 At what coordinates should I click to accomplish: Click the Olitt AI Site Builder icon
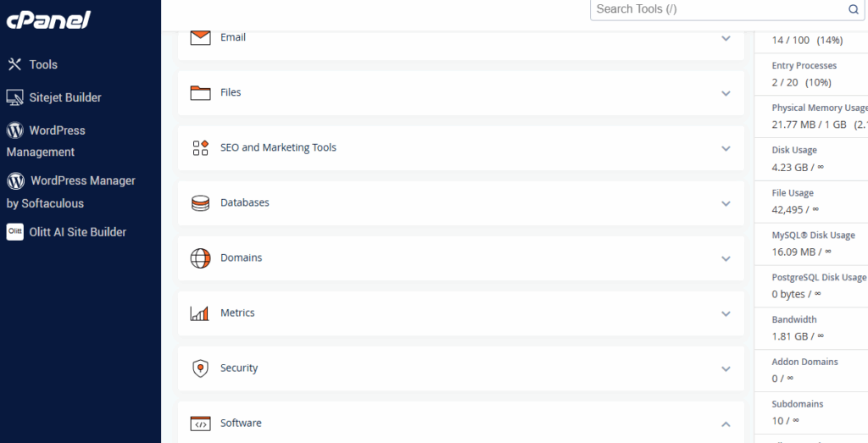tap(14, 232)
